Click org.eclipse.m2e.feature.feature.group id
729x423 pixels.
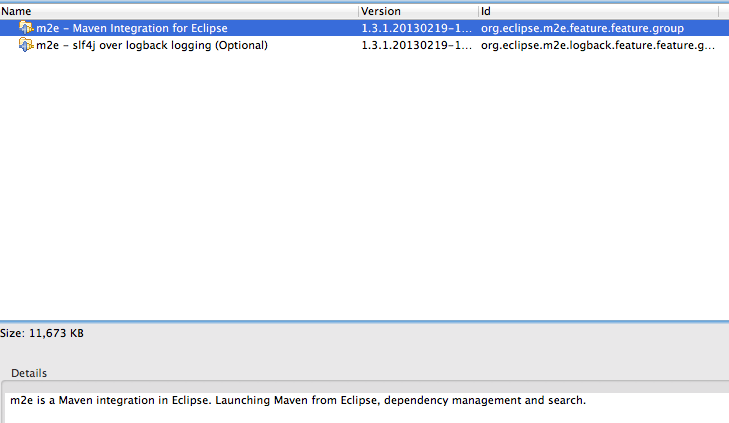click(x=582, y=28)
